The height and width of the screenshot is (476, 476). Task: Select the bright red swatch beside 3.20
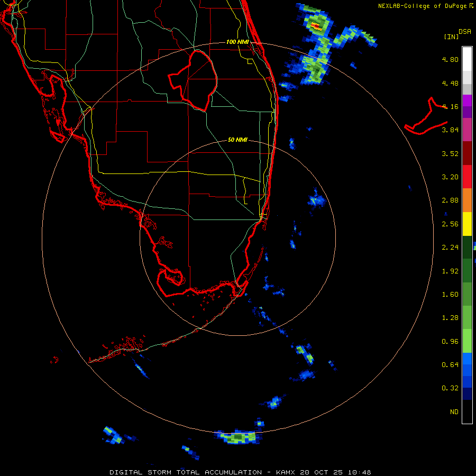467,177
